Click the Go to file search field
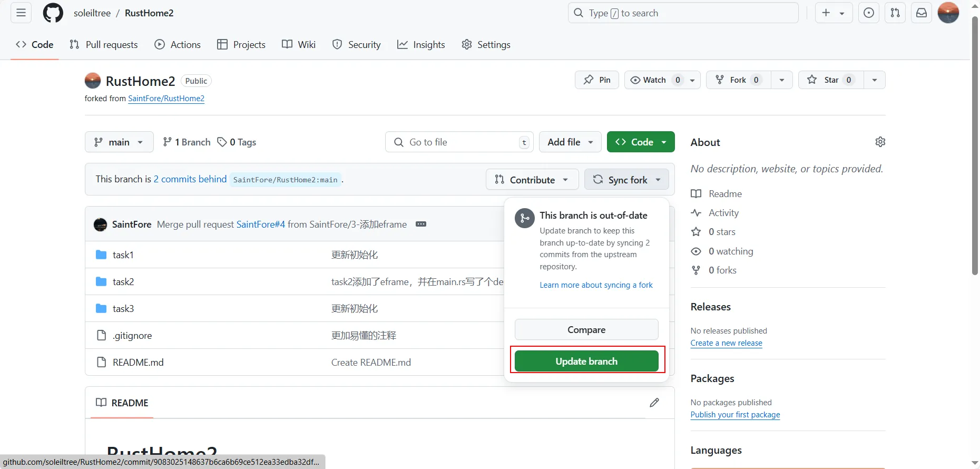 [x=458, y=142]
